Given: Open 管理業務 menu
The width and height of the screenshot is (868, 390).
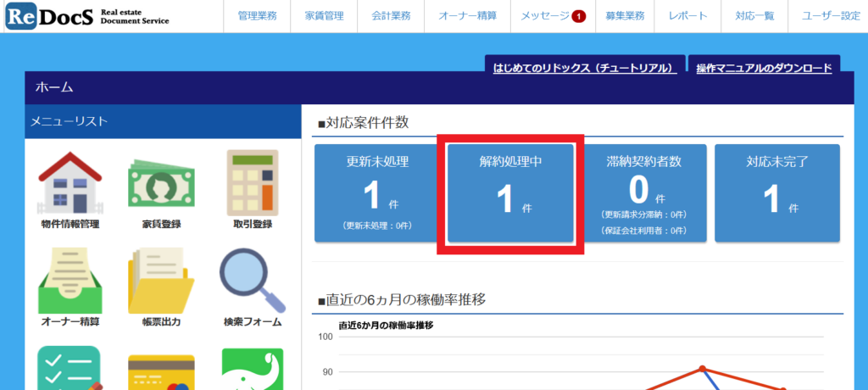Looking at the screenshot, I should 257,16.
